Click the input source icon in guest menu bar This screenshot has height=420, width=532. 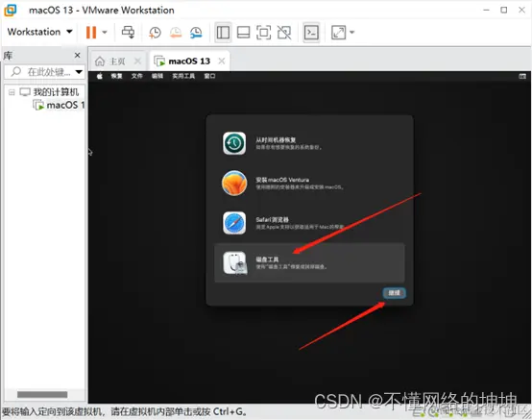point(522,76)
